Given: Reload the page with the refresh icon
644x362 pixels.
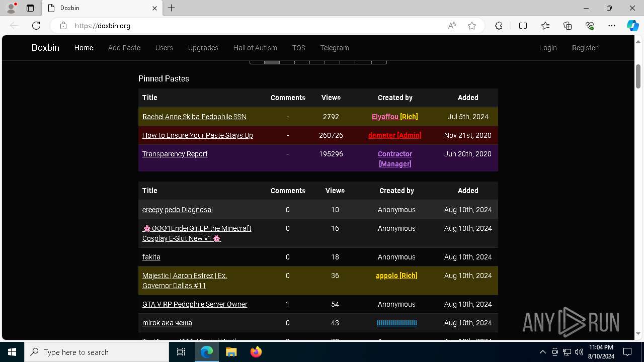Looking at the screenshot, I should point(36,26).
